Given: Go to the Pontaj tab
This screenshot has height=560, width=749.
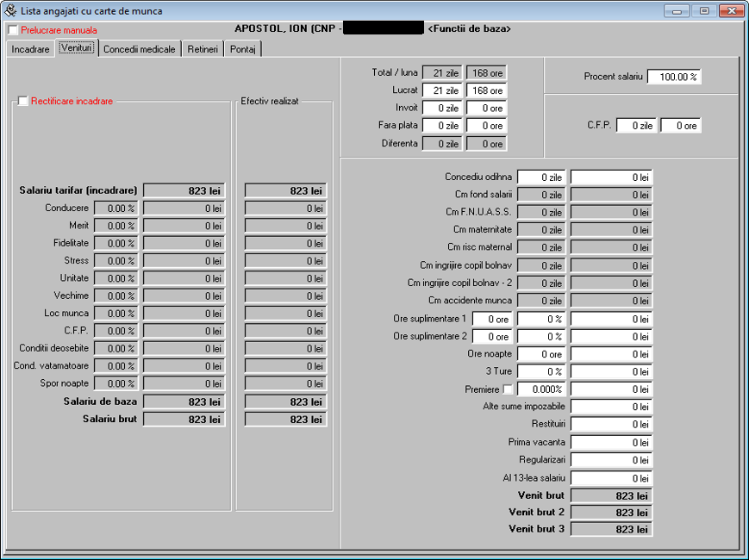Looking at the screenshot, I should tap(243, 49).
